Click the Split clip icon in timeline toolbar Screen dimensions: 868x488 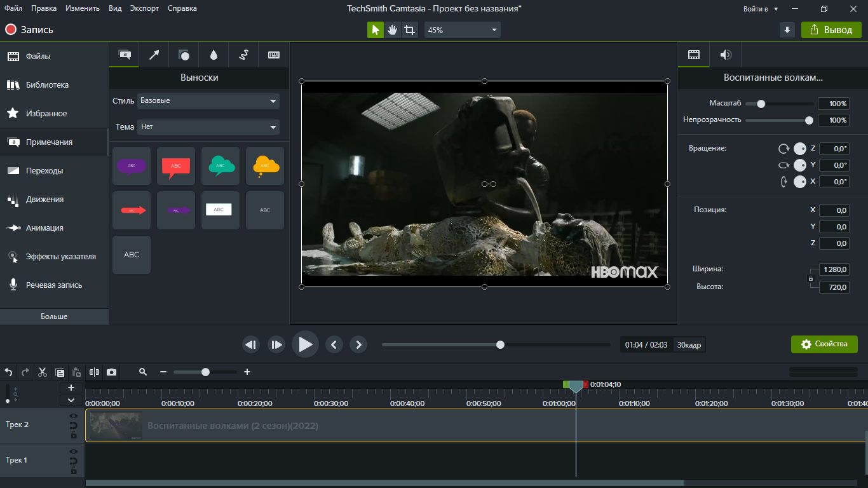[x=95, y=372]
